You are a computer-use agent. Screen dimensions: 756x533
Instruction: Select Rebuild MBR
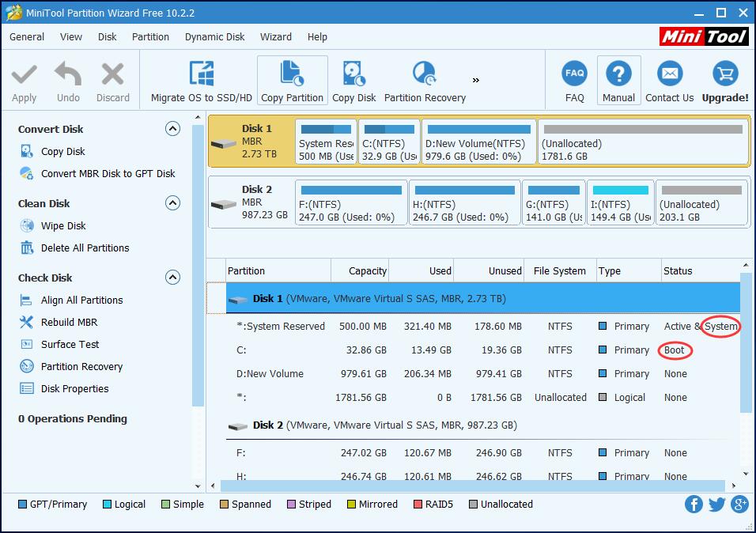coord(69,322)
